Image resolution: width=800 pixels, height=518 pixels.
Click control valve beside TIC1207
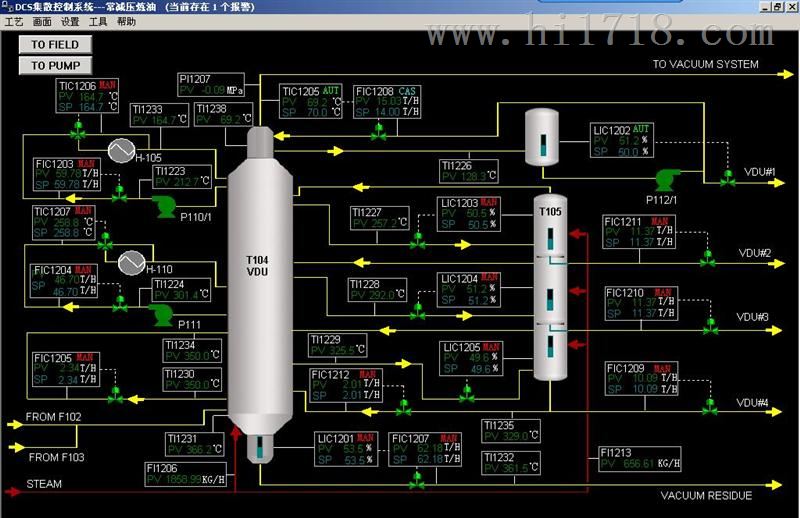[105, 241]
